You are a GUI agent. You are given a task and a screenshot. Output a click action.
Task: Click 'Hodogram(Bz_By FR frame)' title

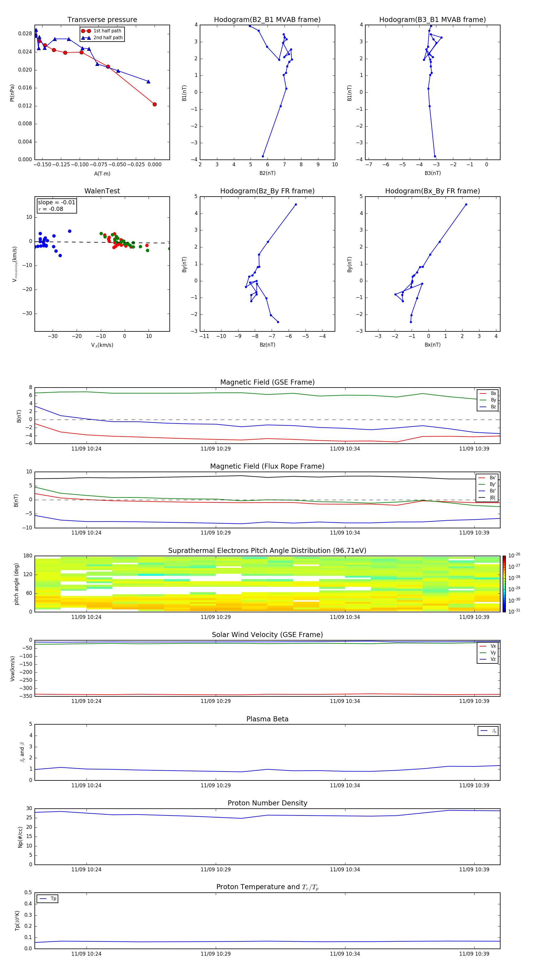coord(267,191)
